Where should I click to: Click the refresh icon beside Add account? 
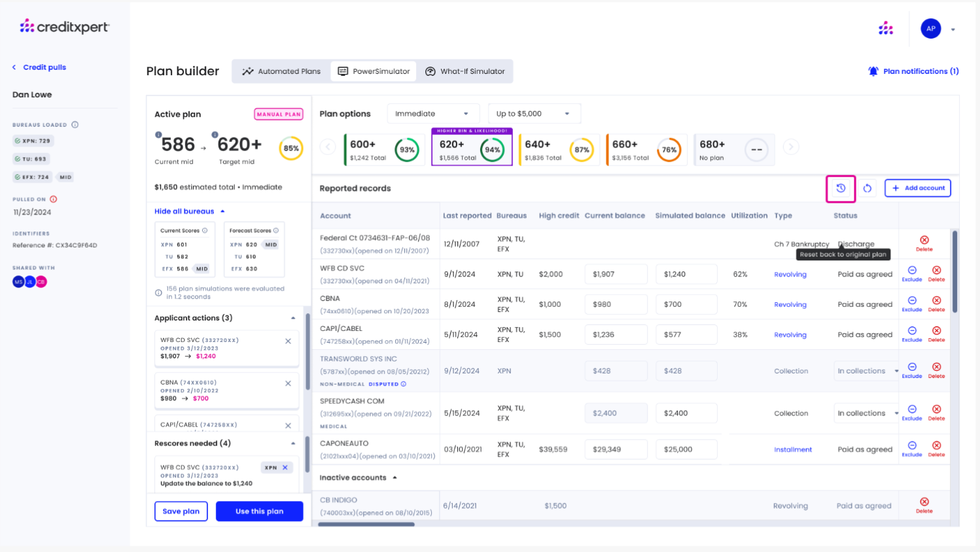867,188
